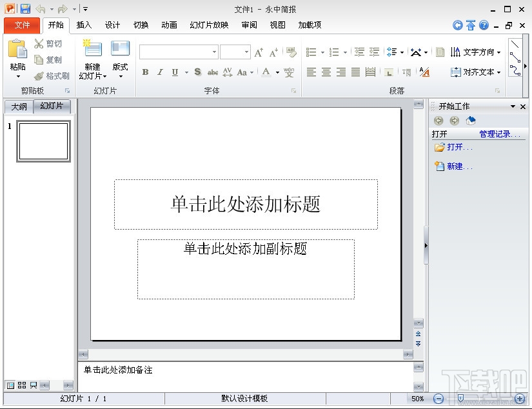The width and height of the screenshot is (532, 409).
Task: Click zoom in button on status bar
Action: pos(518,399)
